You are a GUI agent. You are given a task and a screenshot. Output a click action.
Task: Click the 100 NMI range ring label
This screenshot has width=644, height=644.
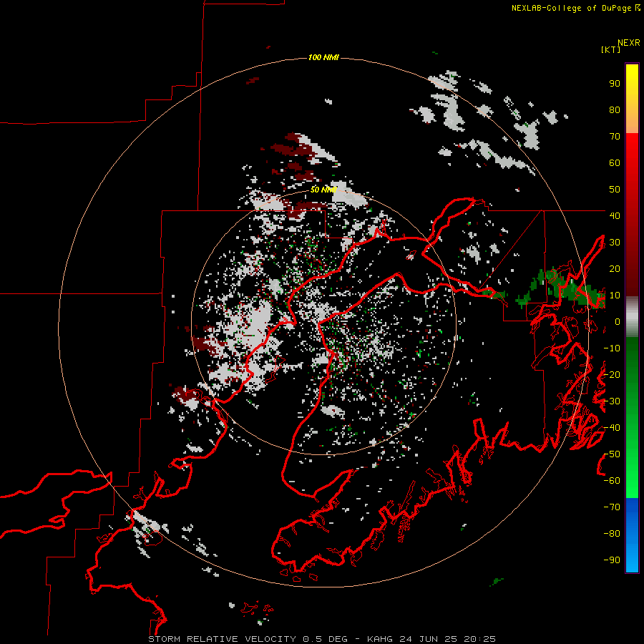pos(323,57)
